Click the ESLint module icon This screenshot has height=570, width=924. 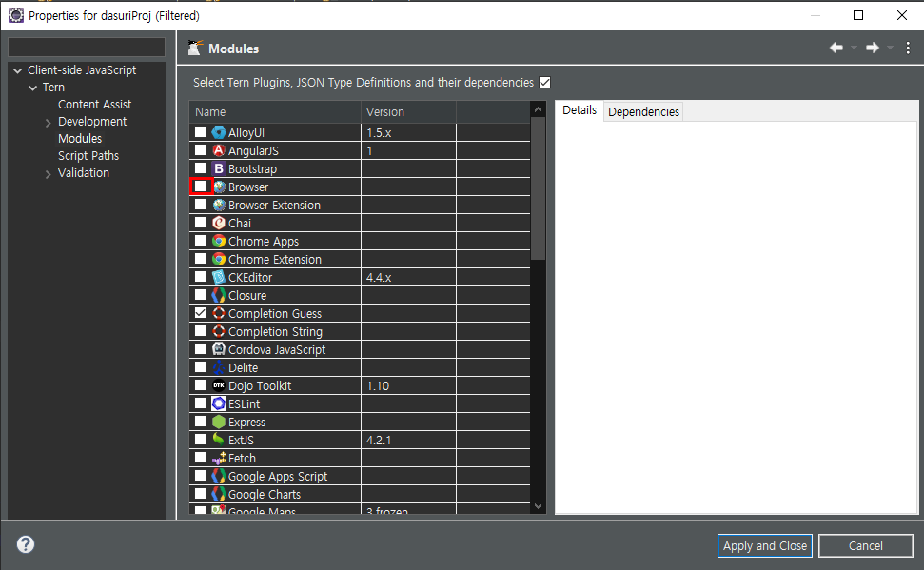click(219, 403)
